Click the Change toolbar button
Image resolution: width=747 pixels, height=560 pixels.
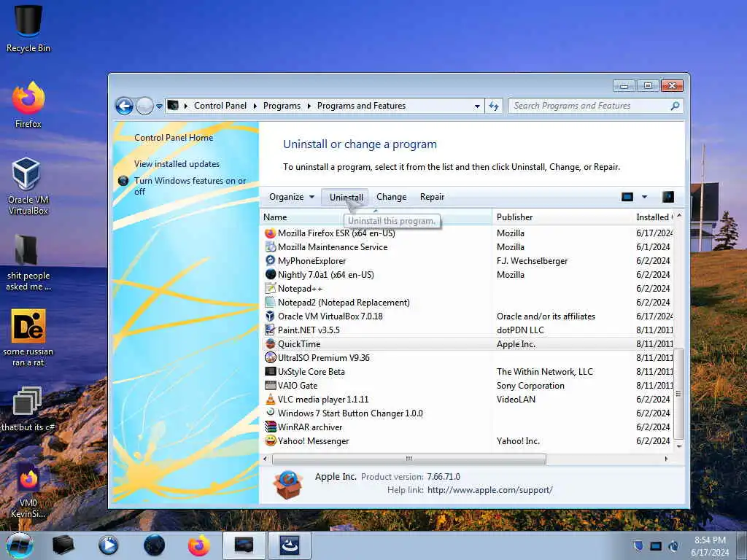(x=392, y=197)
